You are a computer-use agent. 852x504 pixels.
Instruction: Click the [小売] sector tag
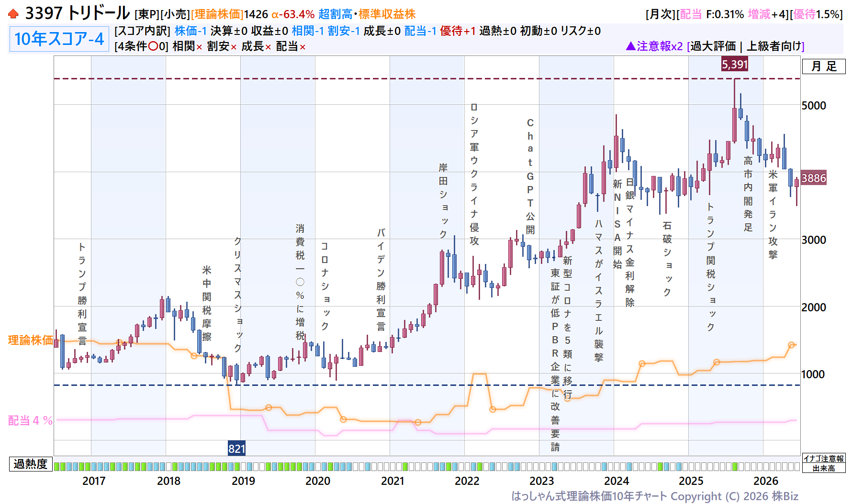coord(175,14)
